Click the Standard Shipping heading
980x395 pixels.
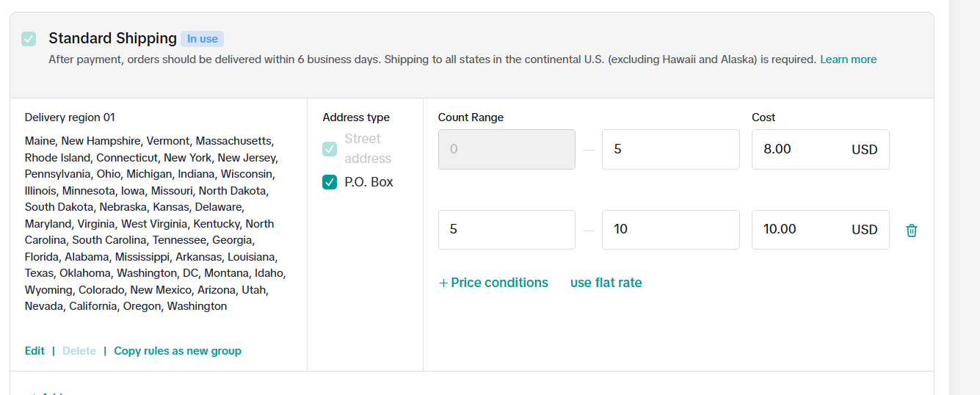(x=112, y=38)
